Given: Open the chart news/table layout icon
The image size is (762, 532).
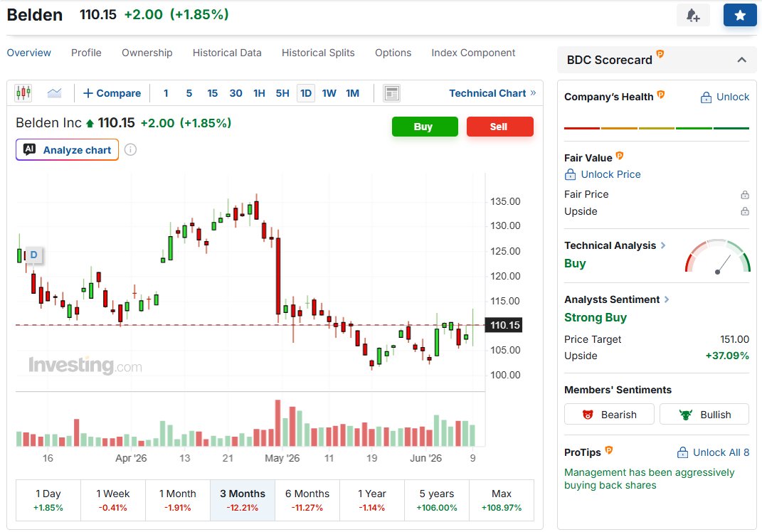Looking at the screenshot, I should click(x=391, y=92).
